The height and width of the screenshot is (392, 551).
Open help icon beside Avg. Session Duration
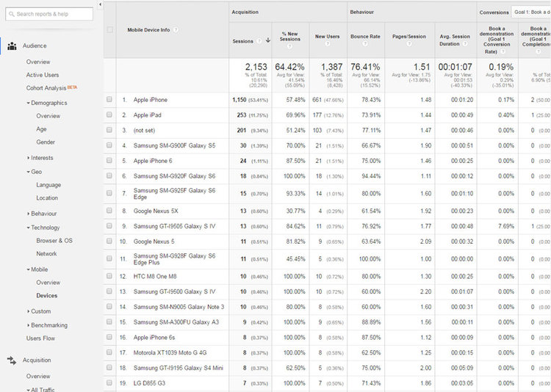click(465, 44)
